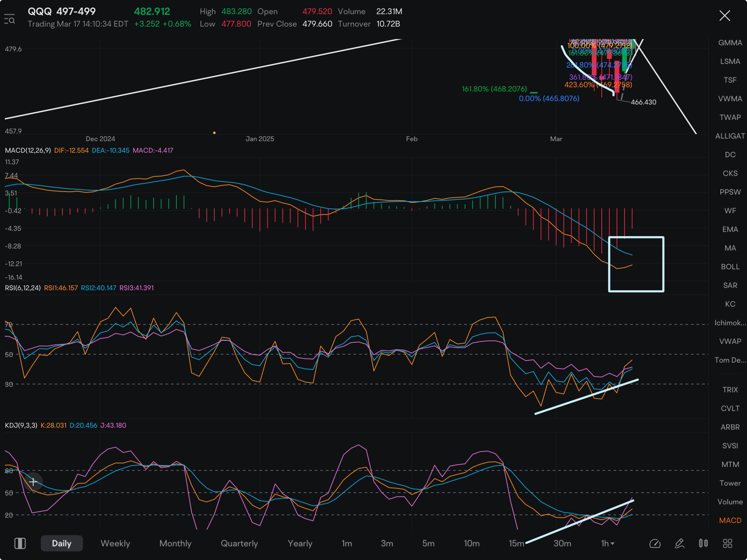
Task: Open the candlestick chart style icon
Action: (703, 543)
